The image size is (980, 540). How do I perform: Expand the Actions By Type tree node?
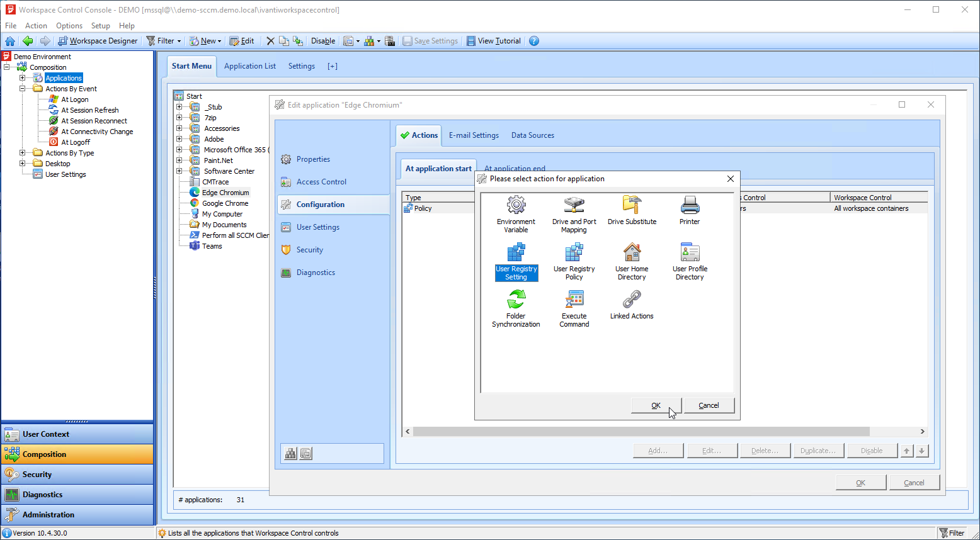(23, 153)
